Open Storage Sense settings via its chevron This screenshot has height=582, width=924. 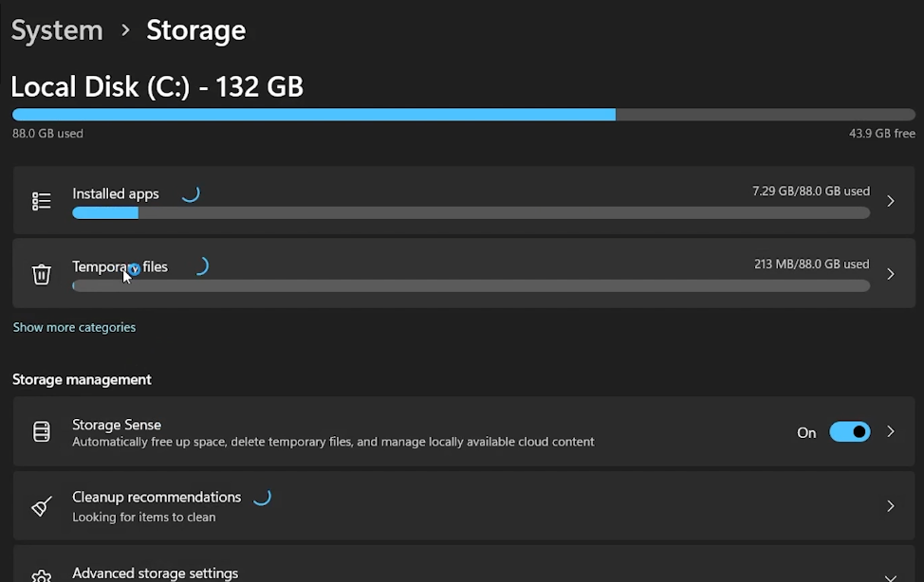pyautogui.click(x=890, y=432)
